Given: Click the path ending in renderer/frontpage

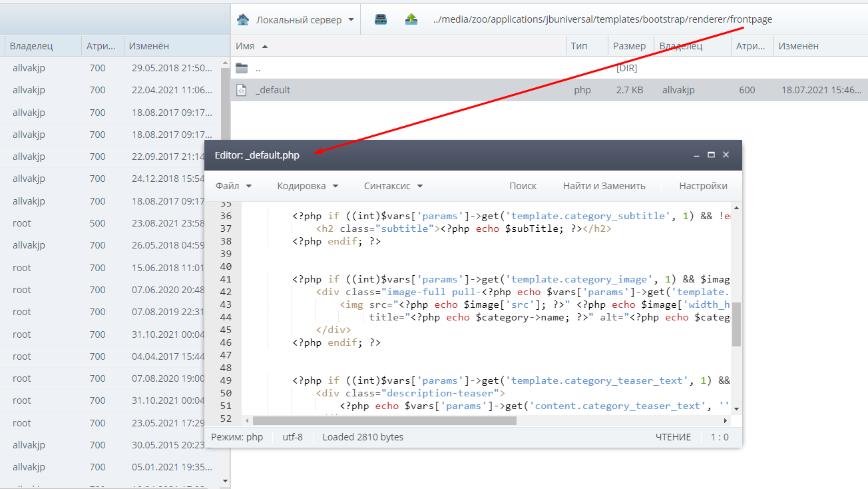Looking at the screenshot, I should (x=602, y=19).
